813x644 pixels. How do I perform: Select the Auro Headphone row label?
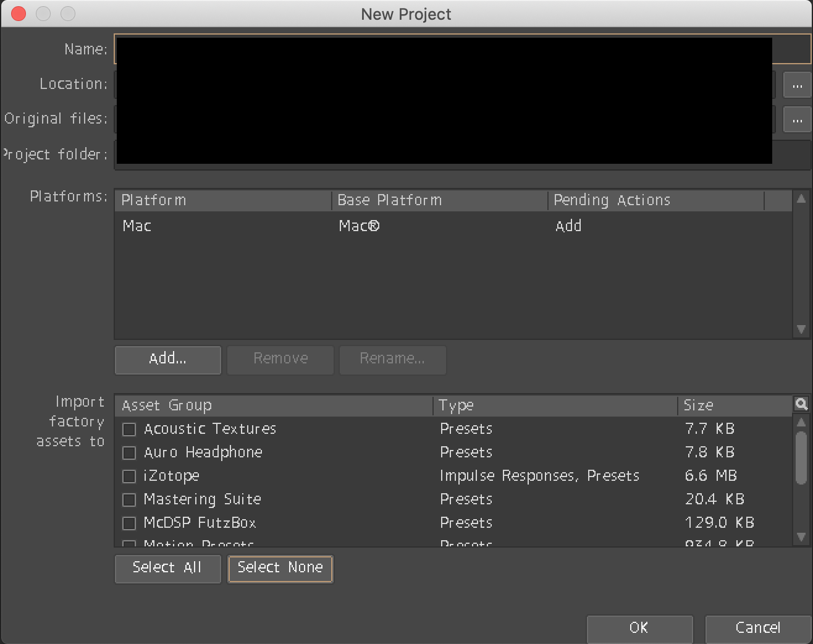(x=203, y=452)
